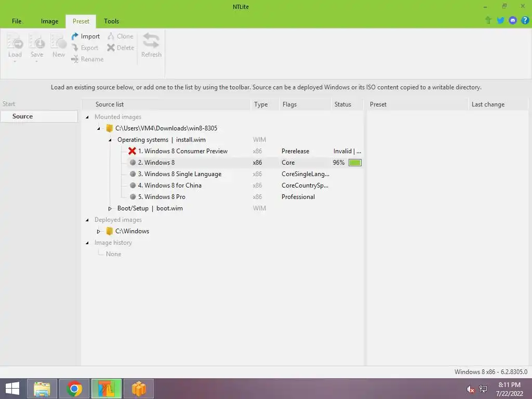Click gray dot beside Windows 8 for China
Viewport: 532px width, 399px height.
[132, 185]
